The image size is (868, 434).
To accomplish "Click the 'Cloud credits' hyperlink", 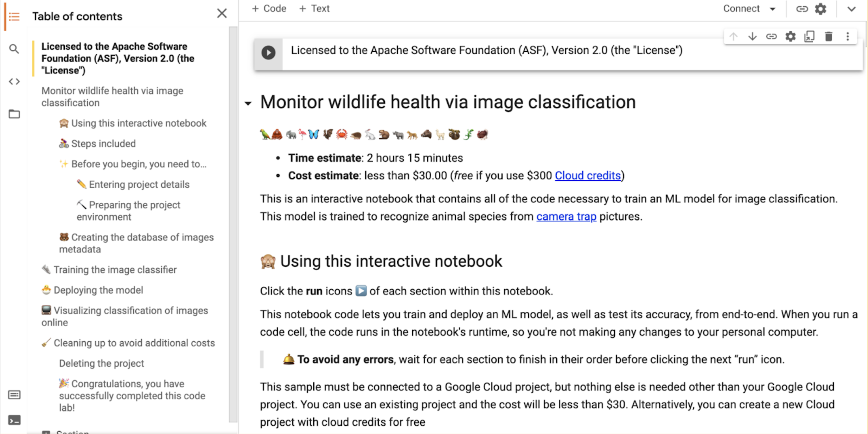I will coord(587,175).
